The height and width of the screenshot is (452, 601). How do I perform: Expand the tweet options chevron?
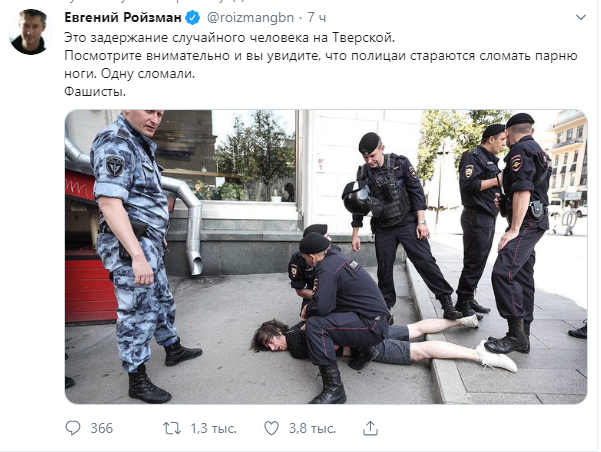(x=581, y=18)
